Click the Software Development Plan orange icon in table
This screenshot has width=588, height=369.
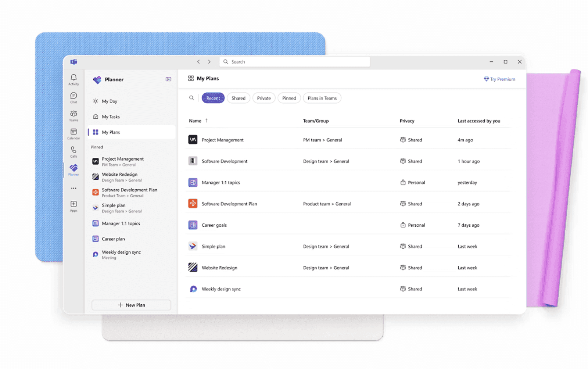(x=193, y=203)
